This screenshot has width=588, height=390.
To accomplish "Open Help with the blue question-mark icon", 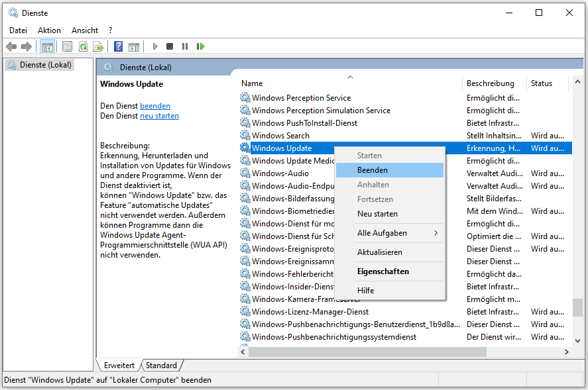I will 119,46.
